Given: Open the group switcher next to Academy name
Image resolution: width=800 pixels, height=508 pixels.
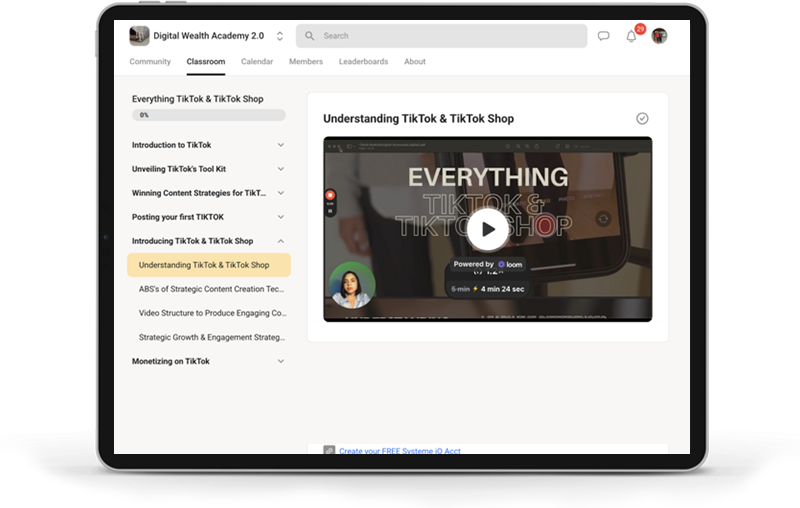Looking at the screenshot, I should pyautogui.click(x=280, y=36).
